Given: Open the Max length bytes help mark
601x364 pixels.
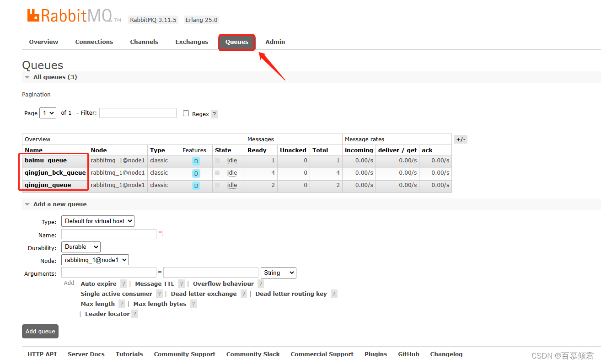Looking at the screenshot, I should tap(193, 304).
